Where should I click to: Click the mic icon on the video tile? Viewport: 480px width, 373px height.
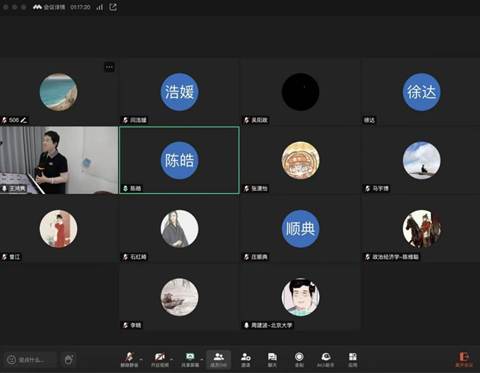5,189
